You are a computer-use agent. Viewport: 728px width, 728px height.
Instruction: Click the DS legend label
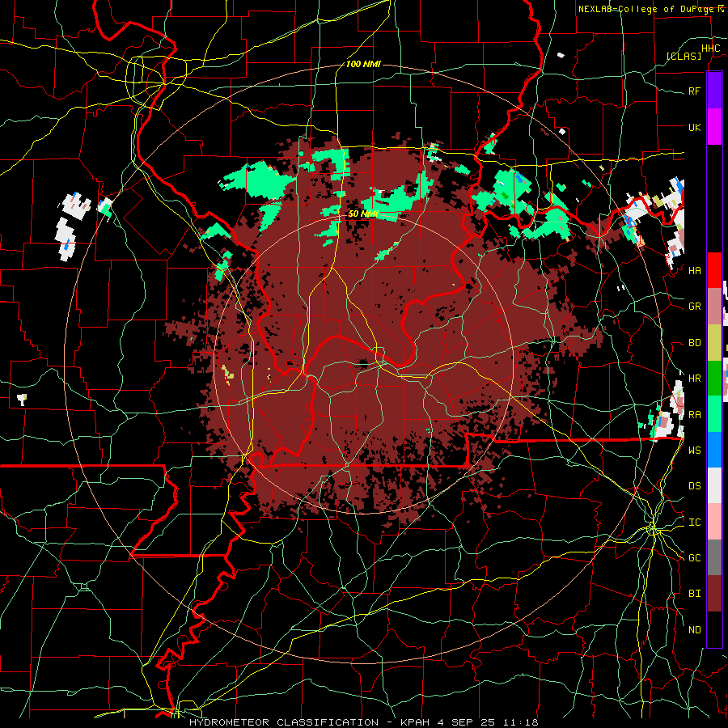[x=694, y=485]
